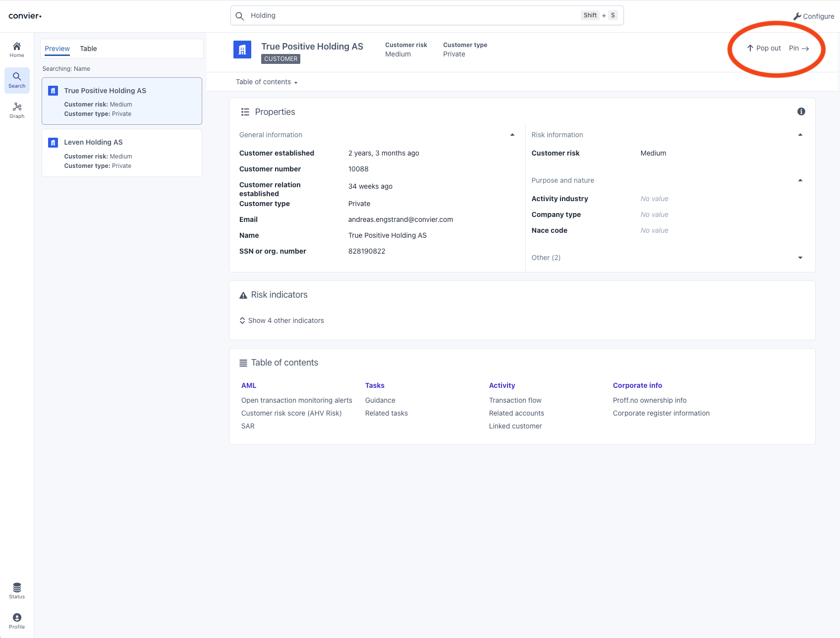Image resolution: width=840 pixels, height=638 pixels.
Task: Collapse the Risk information section
Action: 800,135
